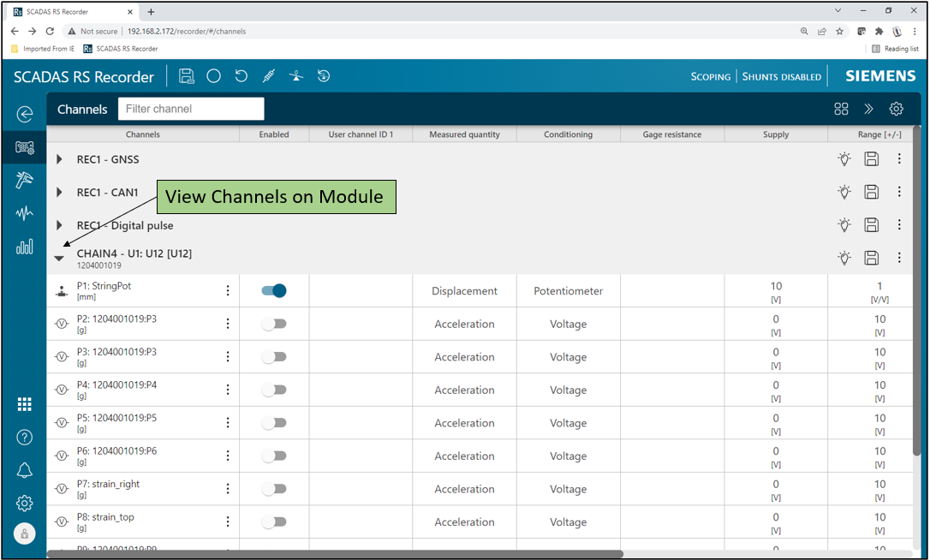Open three-dot menu for REC1 - Digital pulse
The height and width of the screenshot is (560, 930).
pyautogui.click(x=899, y=224)
